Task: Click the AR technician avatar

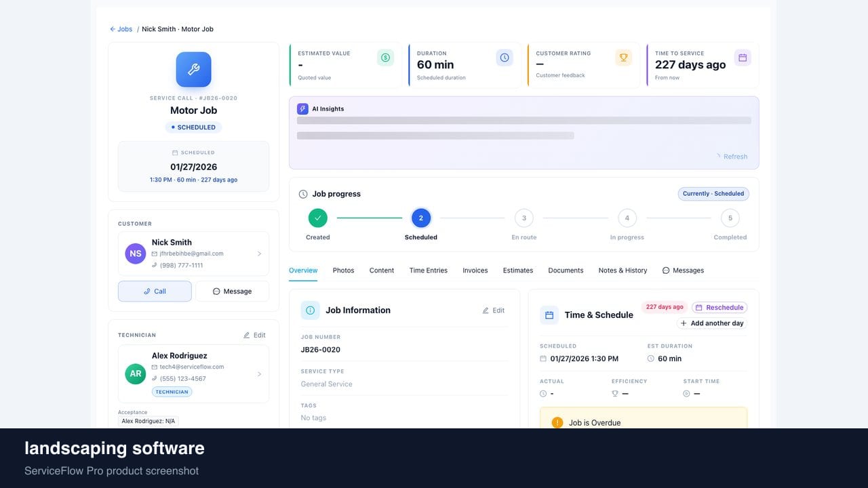Action: pos(136,373)
